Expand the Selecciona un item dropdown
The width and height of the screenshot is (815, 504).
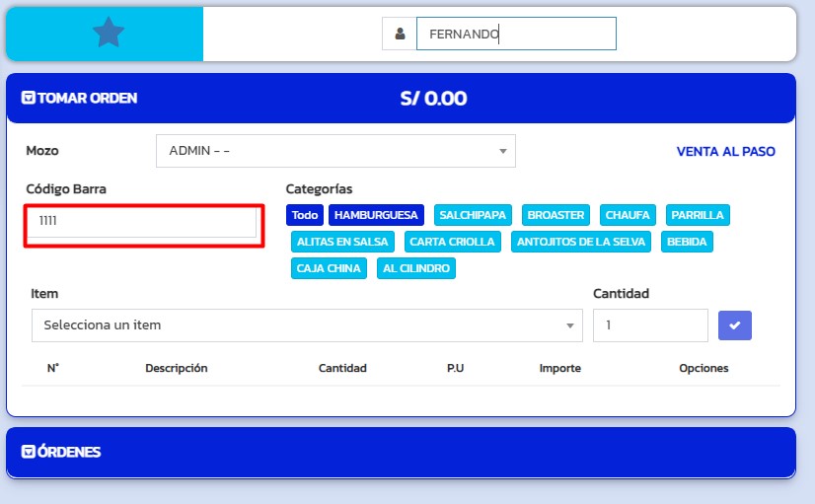306,325
